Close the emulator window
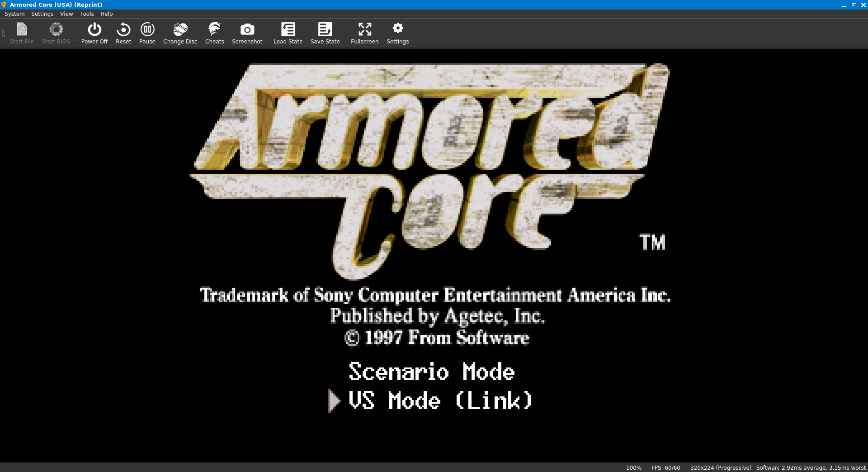This screenshot has height=472, width=868. 863,5
